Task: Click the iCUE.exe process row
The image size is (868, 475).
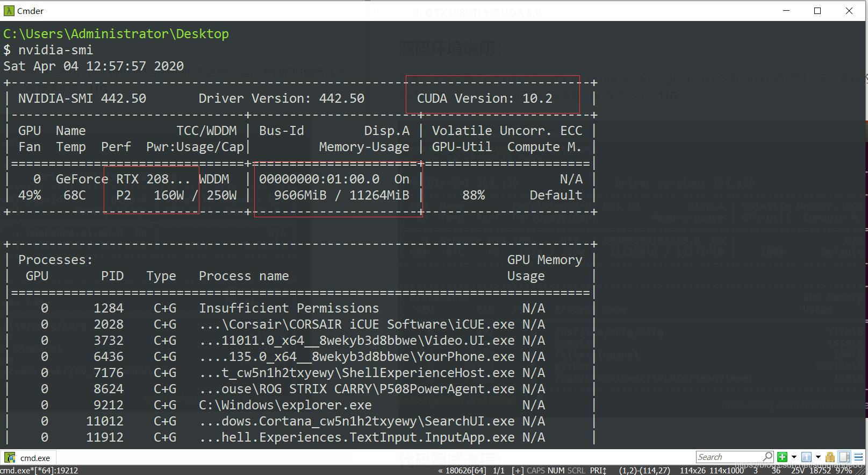Action: tap(300, 324)
